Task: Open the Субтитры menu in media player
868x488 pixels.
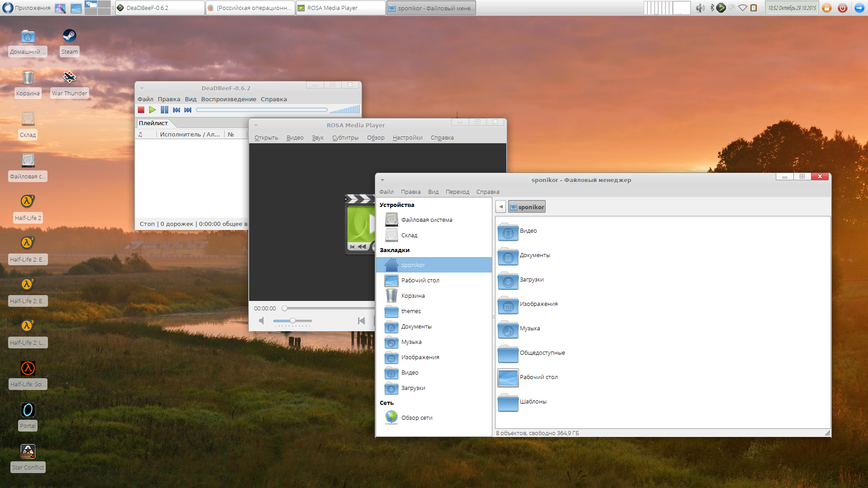Action: pos(345,138)
